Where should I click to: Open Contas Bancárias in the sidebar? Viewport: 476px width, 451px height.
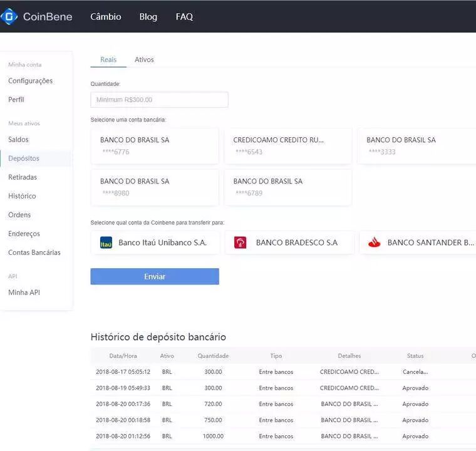pos(34,252)
